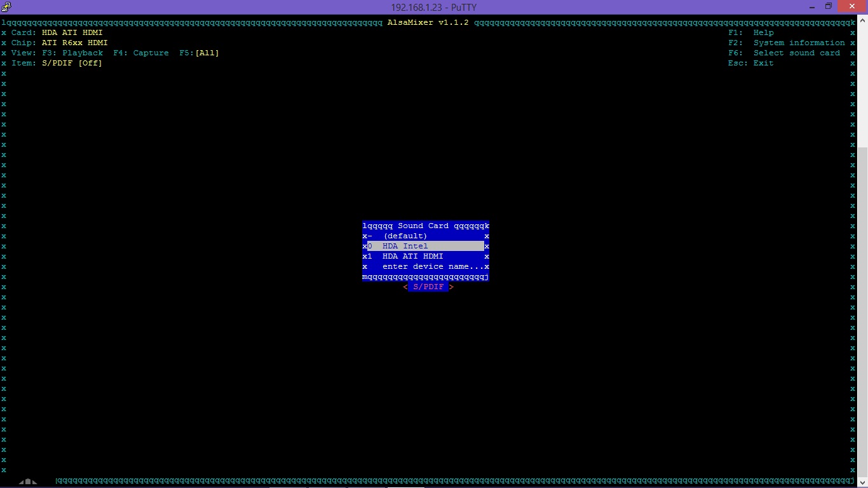Viewport: 868px width, 488px height.
Task: Click the "F3: Playback" view label
Action: tap(72, 53)
